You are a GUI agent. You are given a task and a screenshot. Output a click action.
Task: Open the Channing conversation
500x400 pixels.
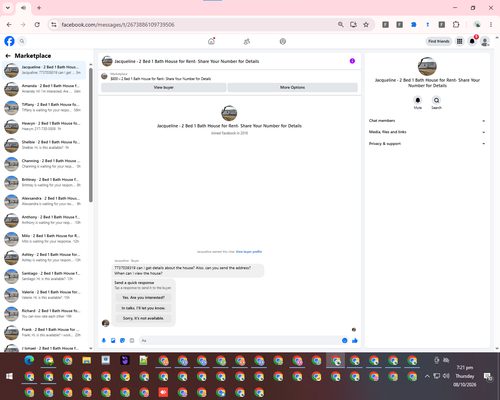(44, 164)
